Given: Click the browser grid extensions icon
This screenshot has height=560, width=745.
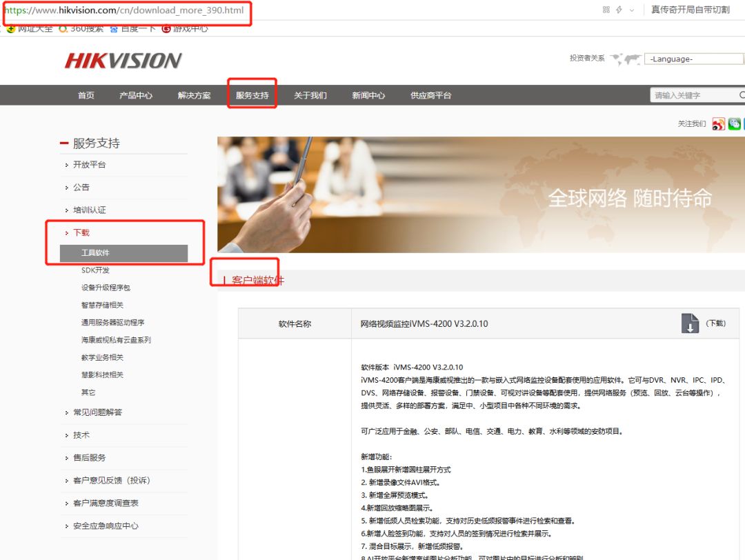Looking at the screenshot, I should [x=606, y=10].
